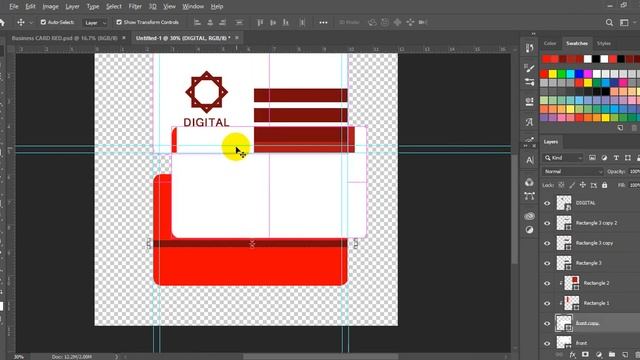Filter layers by adjustment layers icon

(604, 158)
